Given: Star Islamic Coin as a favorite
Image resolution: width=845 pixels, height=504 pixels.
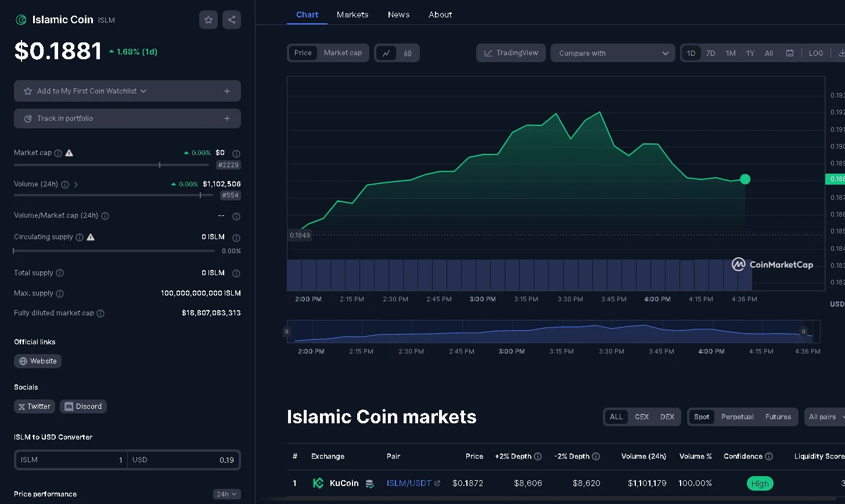Looking at the screenshot, I should (208, 20).
